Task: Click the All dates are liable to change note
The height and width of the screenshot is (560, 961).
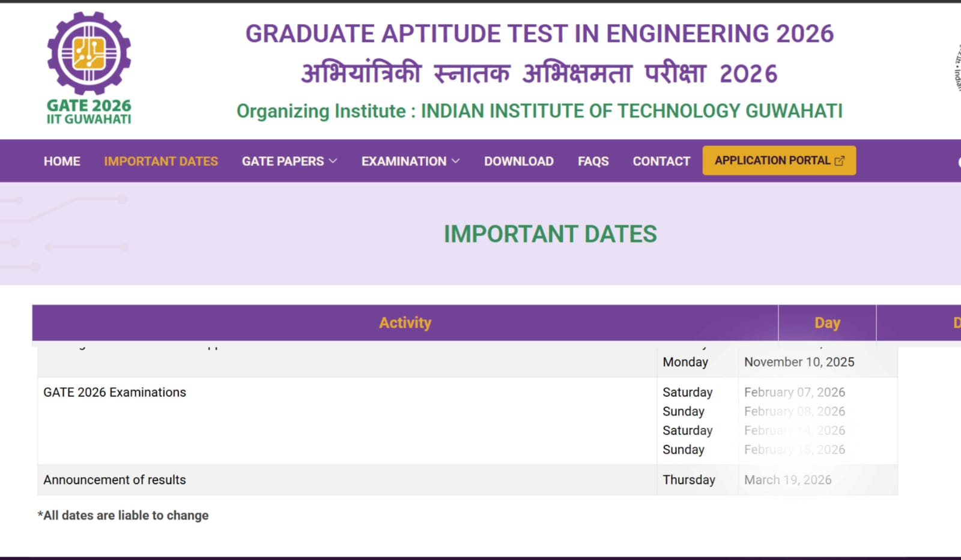Action: tap(123, 516)
